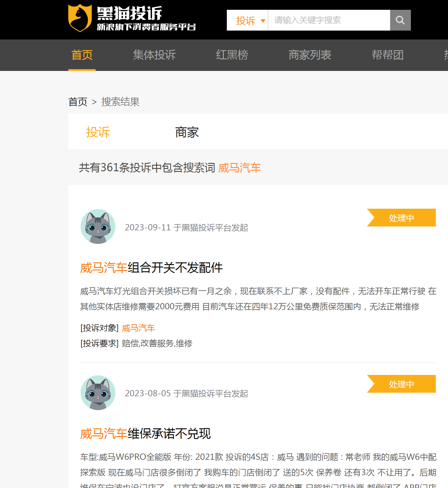Click the 首页 breadcrumb link
The height and width of the screenshot is (488, 448).
[x=78, y=102]
